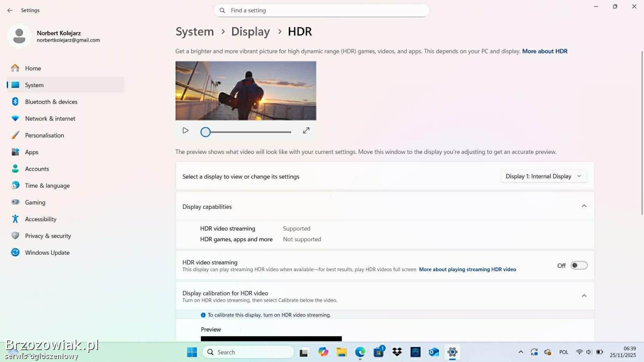
Task: Open Accessibility settings page
Action: 41,219
